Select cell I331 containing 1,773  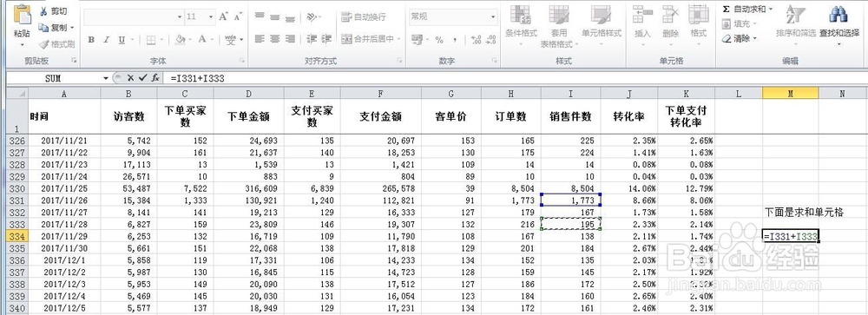tap(571, 200)
